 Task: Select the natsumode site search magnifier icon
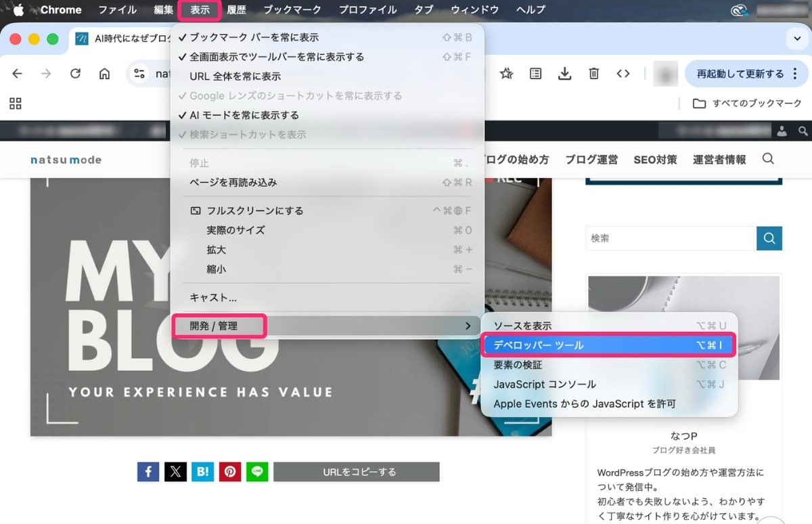click(768, 159)
